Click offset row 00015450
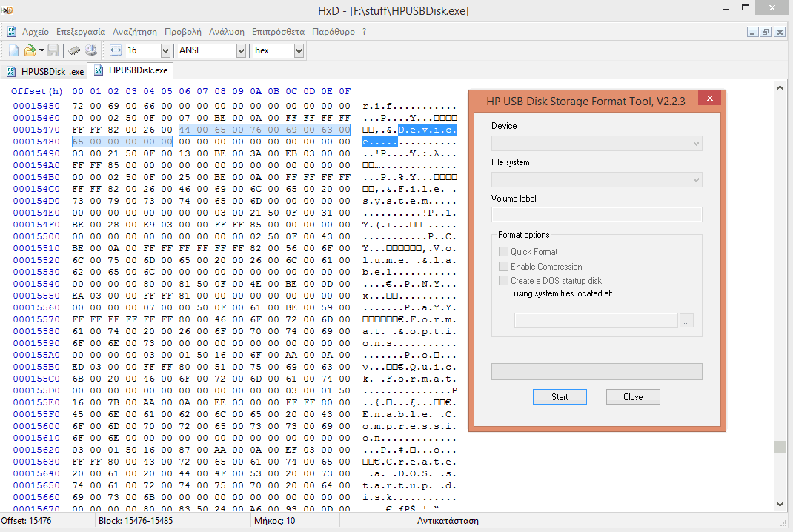 (36, 106)
